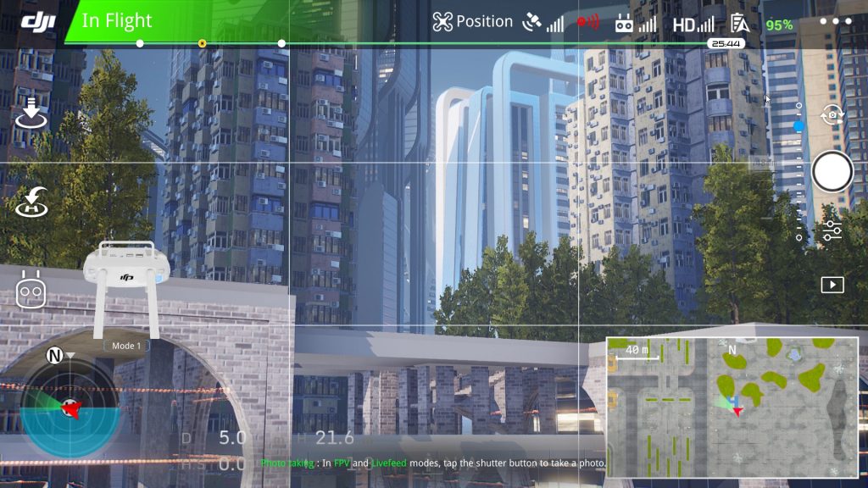Open camera parameter settings sliders icon
The height and width of the screenshot is (488, 868).
[x=832, y=230]
